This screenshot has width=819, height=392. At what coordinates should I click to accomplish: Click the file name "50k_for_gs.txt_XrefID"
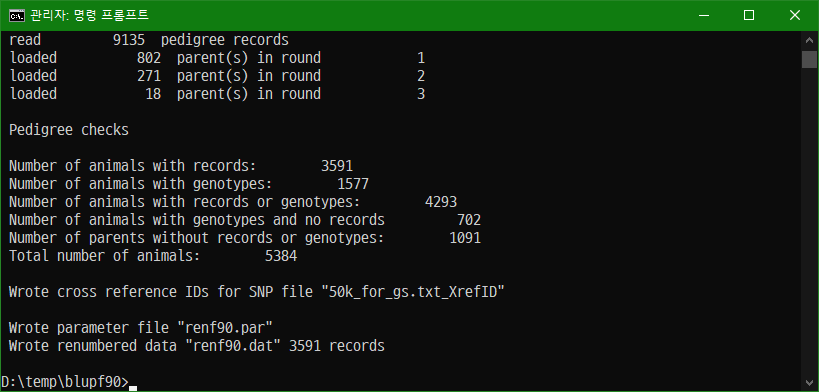[413, 292]
